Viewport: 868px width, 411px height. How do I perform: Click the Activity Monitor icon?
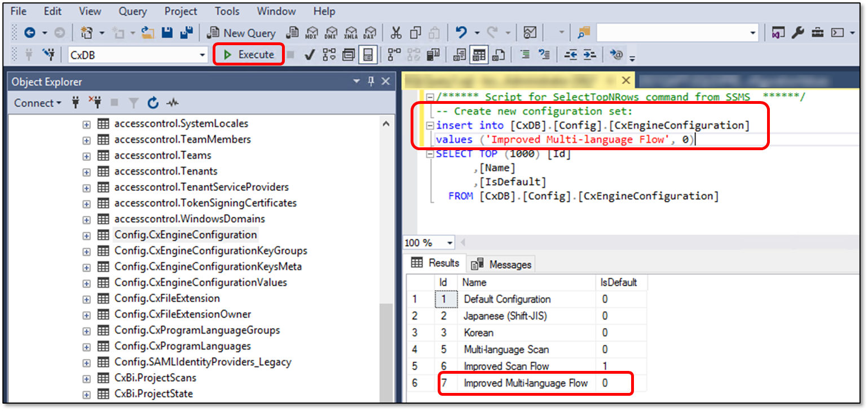(x=530, y=33)
